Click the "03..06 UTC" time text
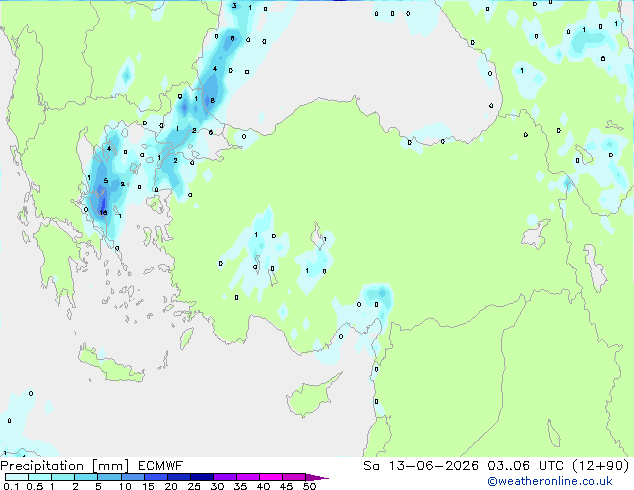634x490 pixels. 525,466
